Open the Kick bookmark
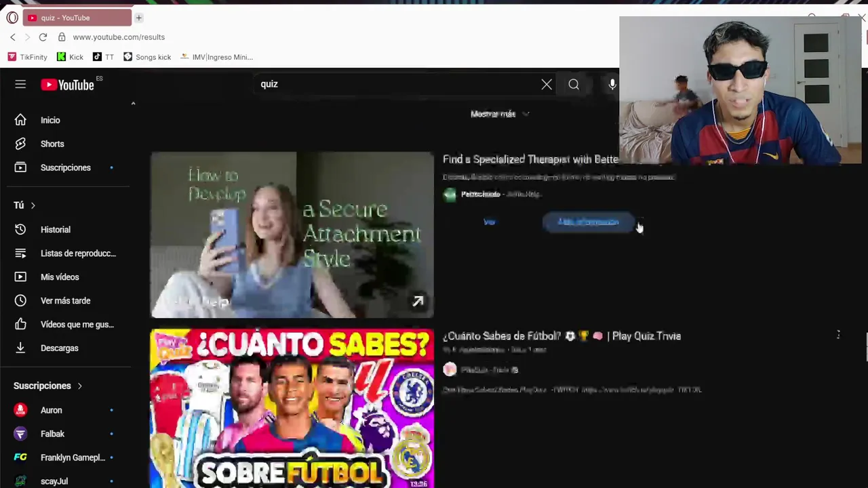 tap(70, 57)
